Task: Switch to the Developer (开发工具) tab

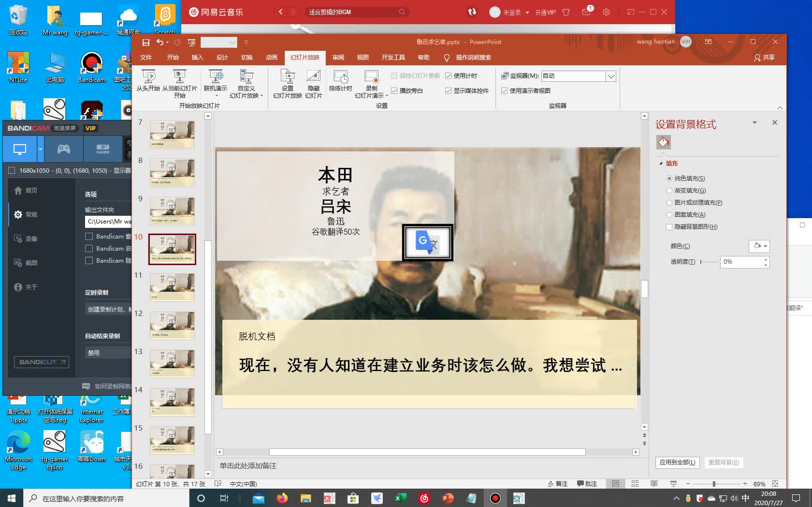Action: click(x=393, y=58)
